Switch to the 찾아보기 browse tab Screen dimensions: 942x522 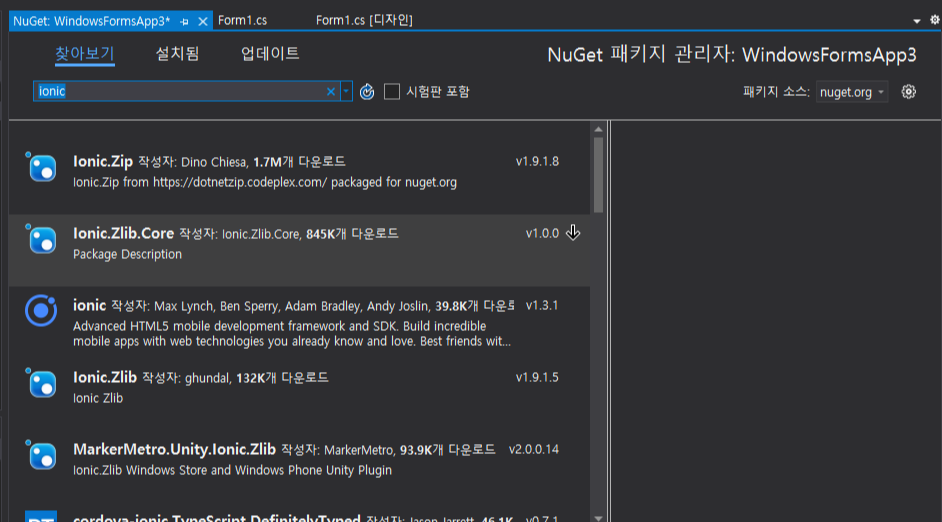(85, 54)
